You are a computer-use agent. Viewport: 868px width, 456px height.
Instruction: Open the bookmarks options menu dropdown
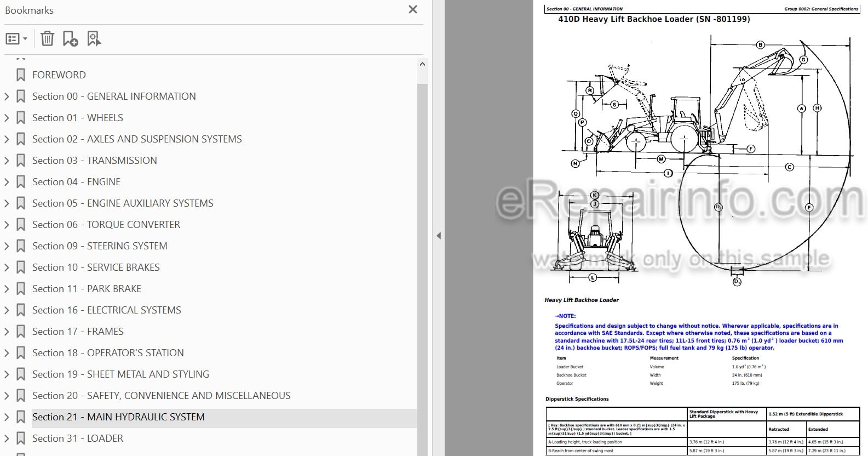click(16, 39)
